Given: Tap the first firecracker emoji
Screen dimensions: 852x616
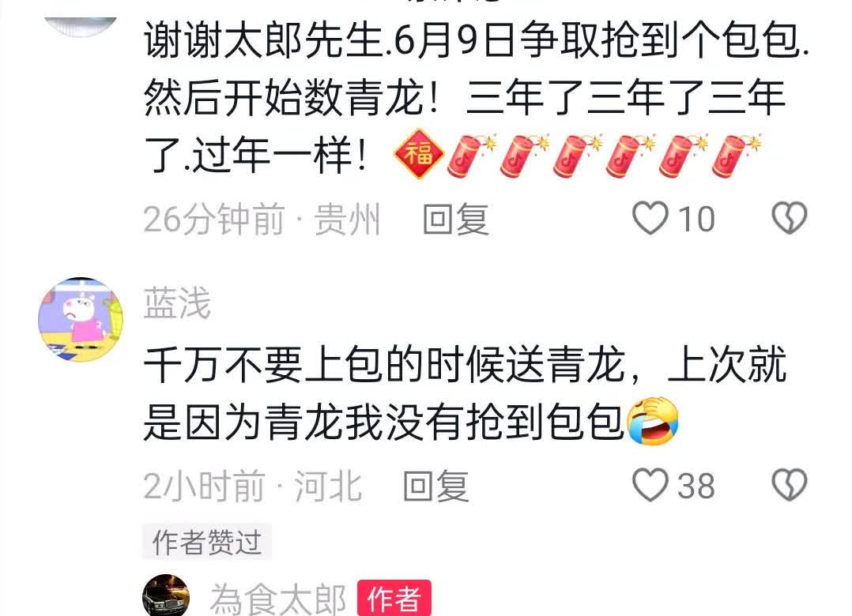Looking at the screenshot, I should (471, 156).
